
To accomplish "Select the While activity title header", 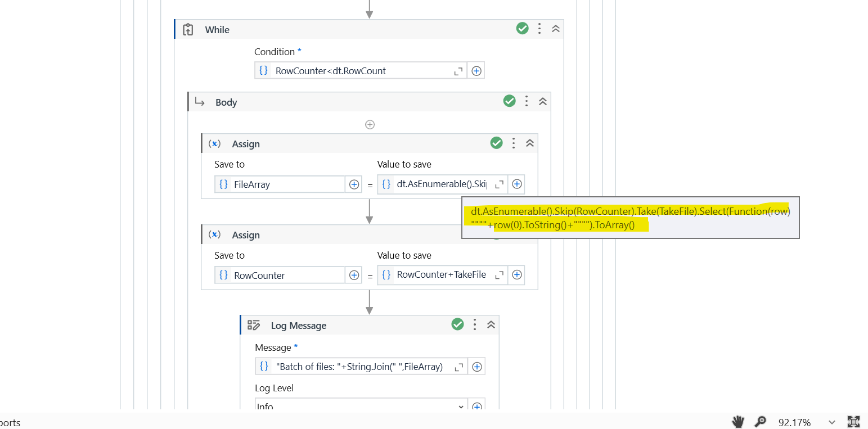I will pos(217,30).
